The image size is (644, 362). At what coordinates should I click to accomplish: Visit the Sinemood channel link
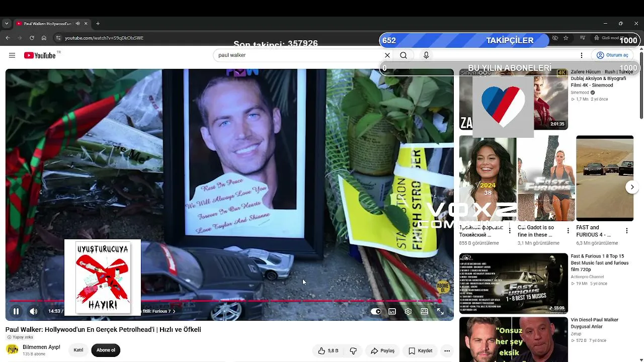tap(580, 93)
